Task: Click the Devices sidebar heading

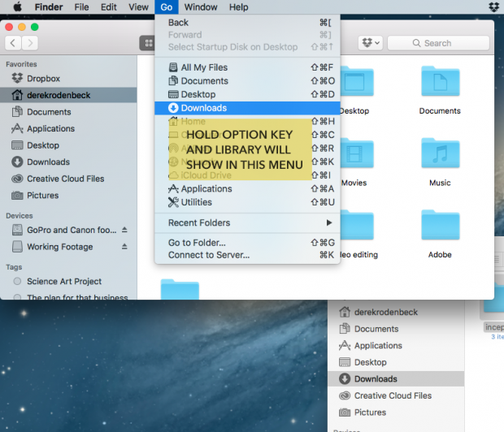Action: (20, 216)
